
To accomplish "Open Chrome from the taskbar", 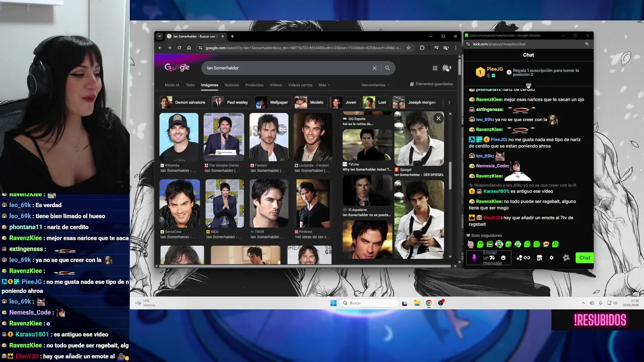I will pos(429,303).
